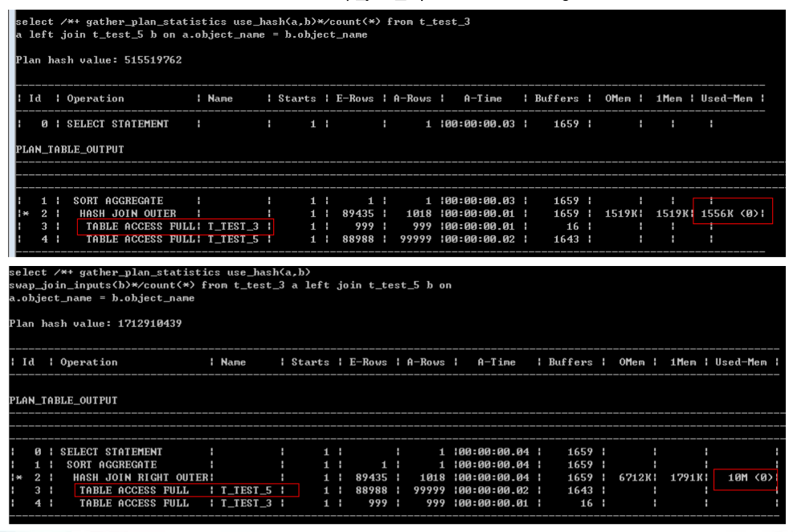Click 'SORT AGGREGATE' in plan 1712910439

pyautogui.click(x=111, y=464)
